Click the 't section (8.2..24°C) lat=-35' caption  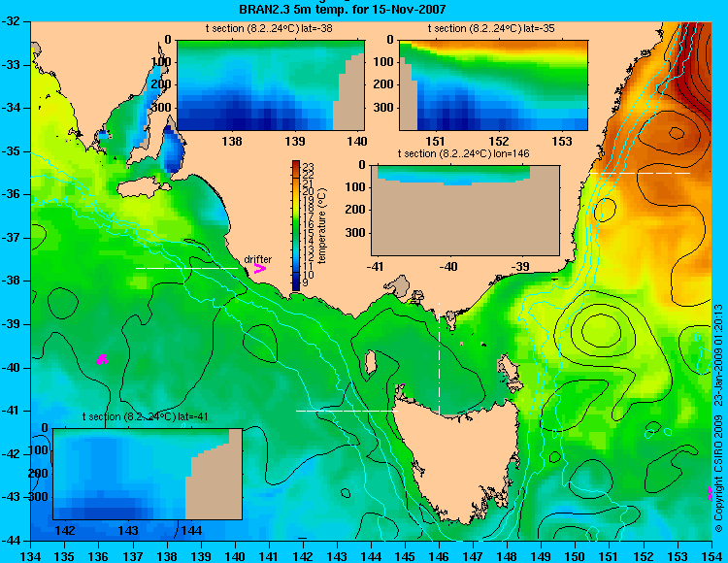click(x=491, y=29)
